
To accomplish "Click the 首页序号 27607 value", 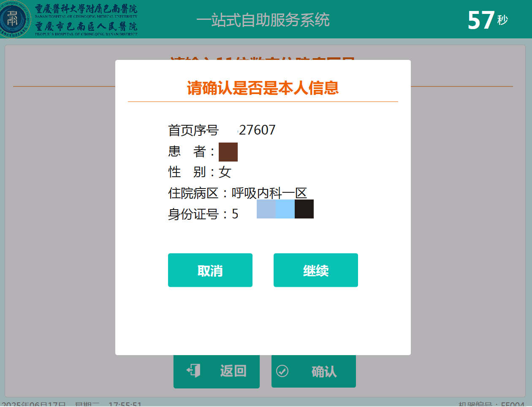I will [x=257, y=130].
